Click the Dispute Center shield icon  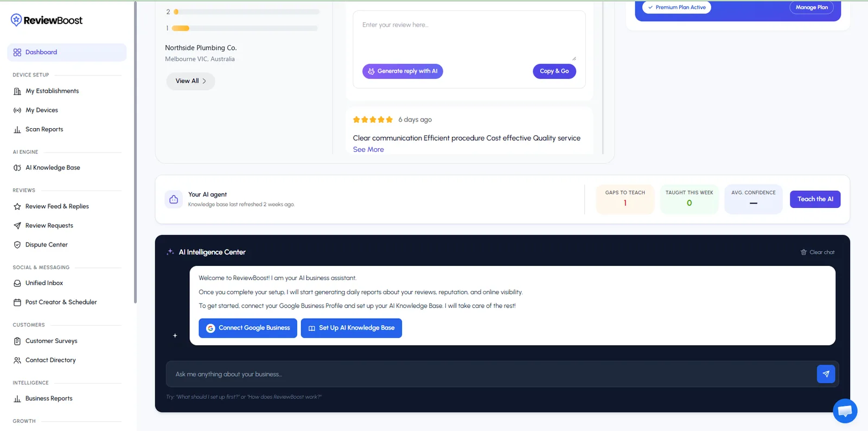17,245
